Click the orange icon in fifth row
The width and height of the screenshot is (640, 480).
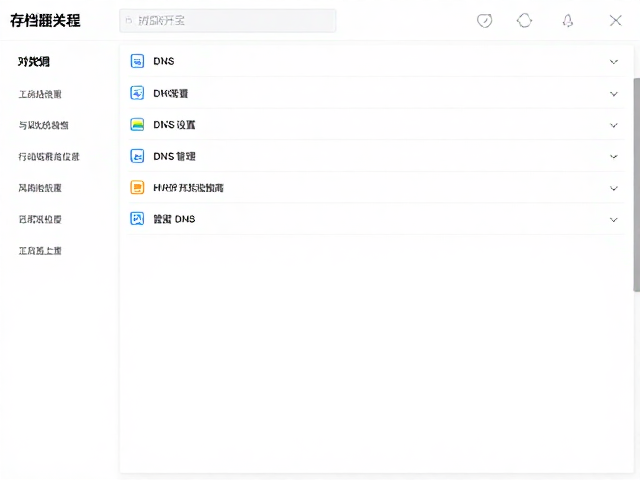pyautogui.click(x=137, y=187)
